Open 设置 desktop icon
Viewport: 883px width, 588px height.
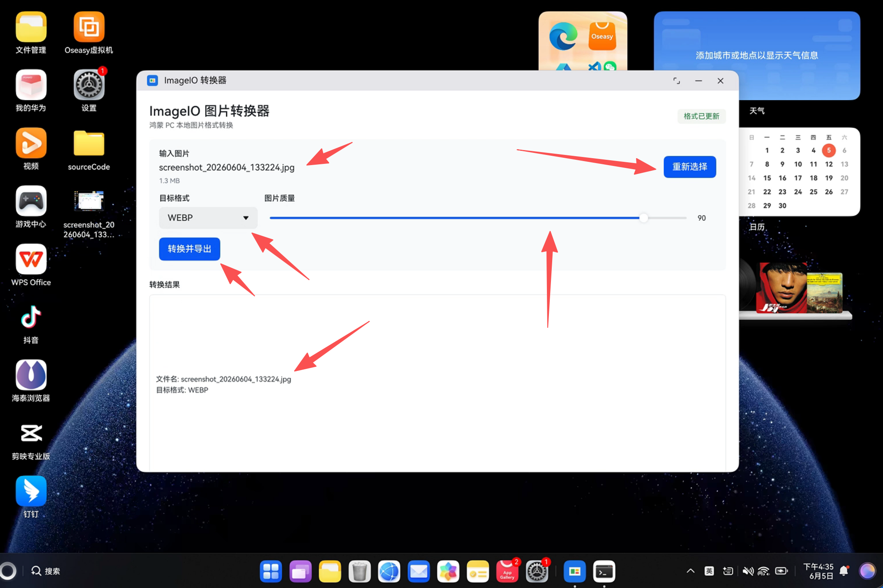click(89, 91)
